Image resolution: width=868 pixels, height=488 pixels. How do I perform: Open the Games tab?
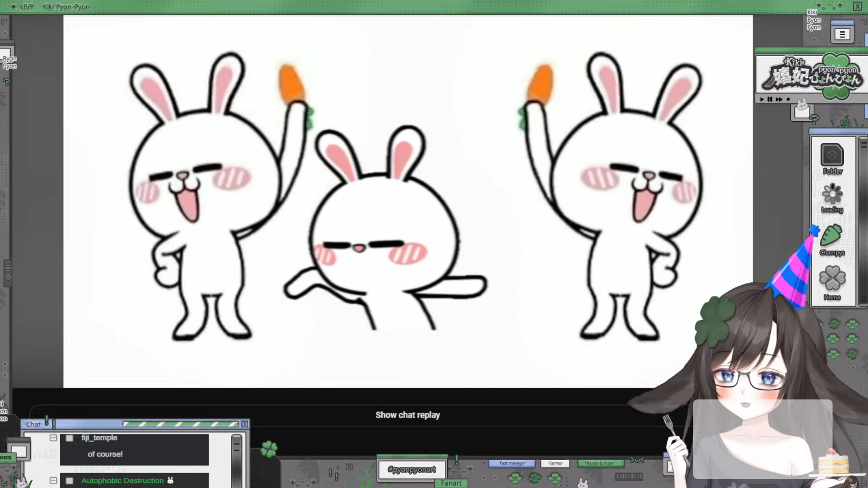point(555,463)
